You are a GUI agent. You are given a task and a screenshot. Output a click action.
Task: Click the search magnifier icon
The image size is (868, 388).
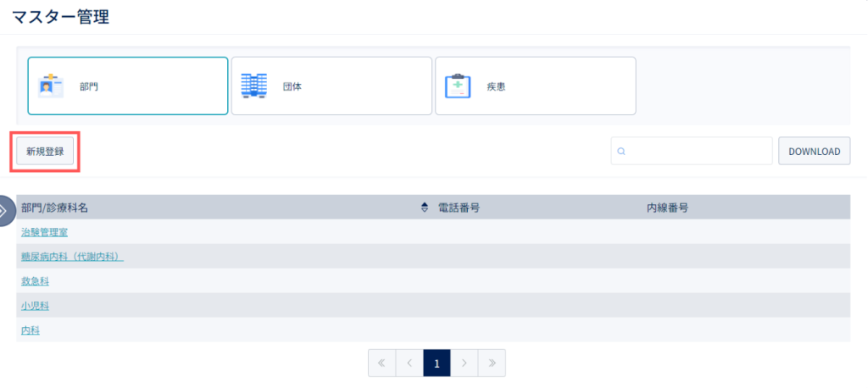(621, 151)
